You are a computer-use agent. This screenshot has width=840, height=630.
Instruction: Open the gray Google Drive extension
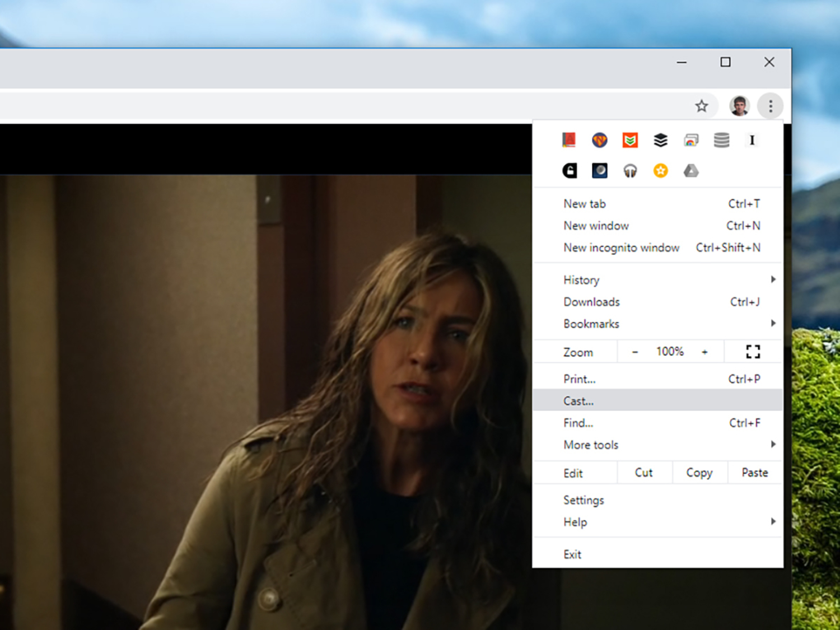(691, 171)
